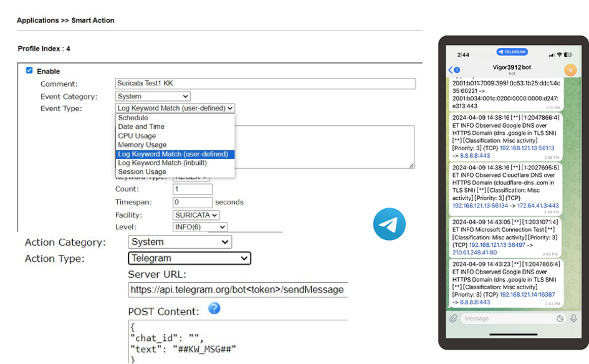
Task: Tap the scheduled message clock icon
Action: coord(560,318)
